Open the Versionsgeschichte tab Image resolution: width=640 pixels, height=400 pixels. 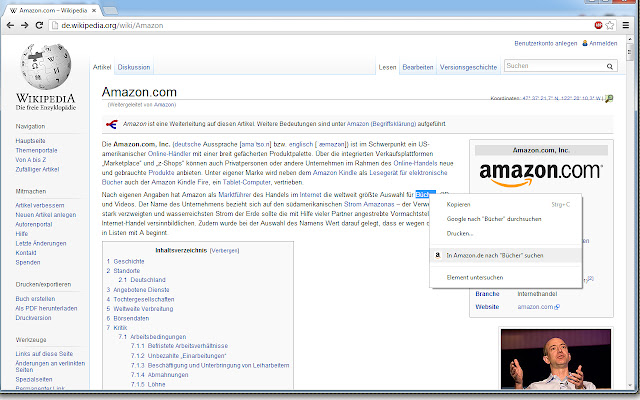468,67
